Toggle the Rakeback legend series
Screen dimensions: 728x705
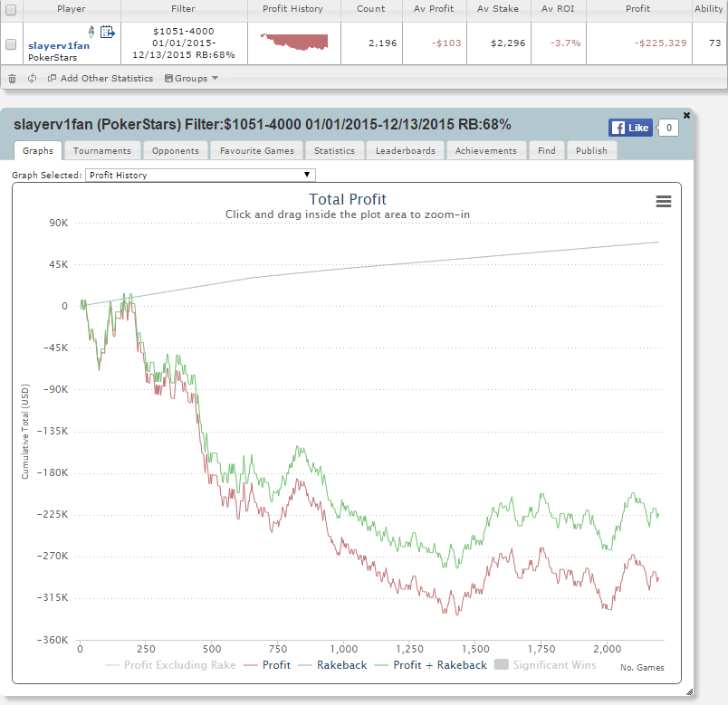coord(332,665)
